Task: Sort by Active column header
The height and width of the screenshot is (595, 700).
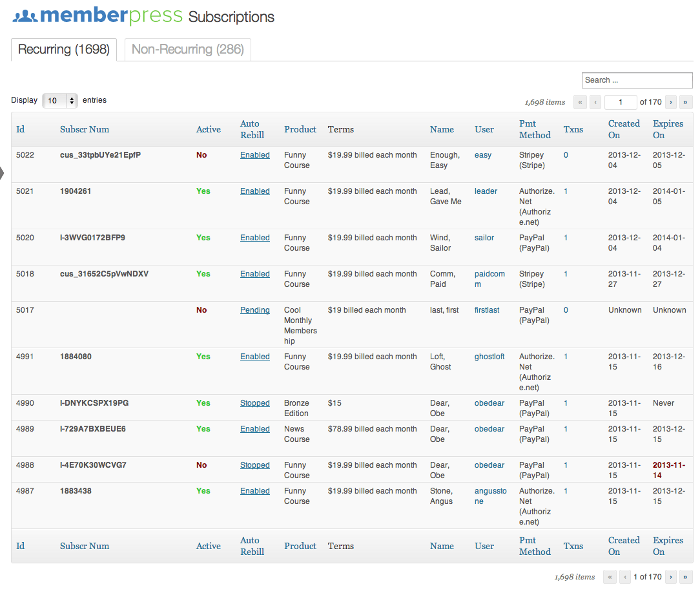Action: pyautogui.click(x=209, y=130)
